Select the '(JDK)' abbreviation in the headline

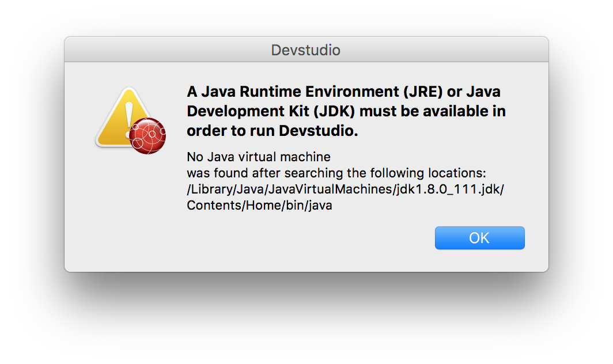click(334, 111)
